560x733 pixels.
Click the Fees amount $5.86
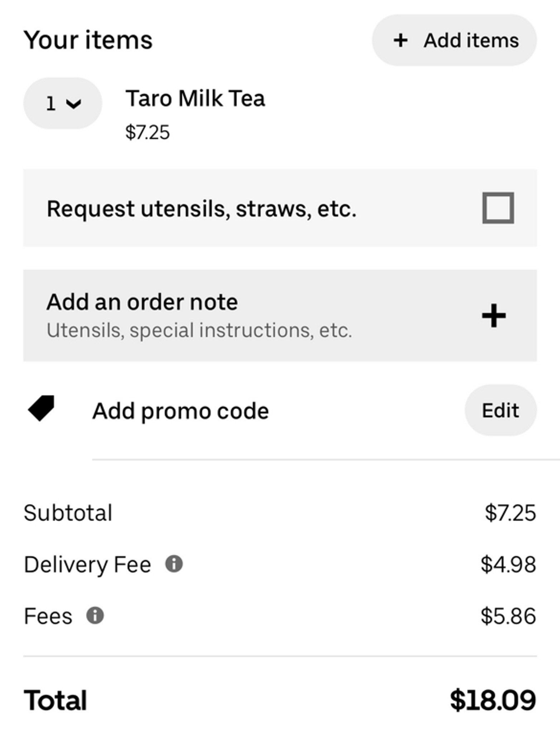click(508, 616)
